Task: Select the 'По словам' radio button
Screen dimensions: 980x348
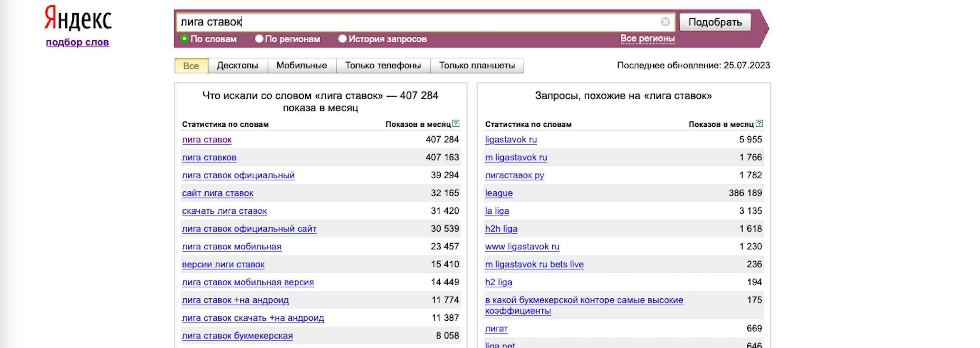Action: point(184,38)
